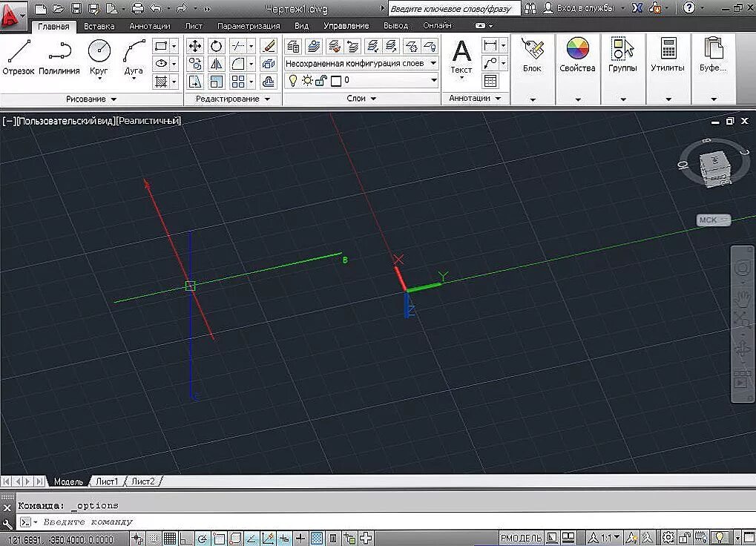This screenshot has height=546, width=756.
Task: Toggle Polar tracking in status bar
Action: [x=203, y=539]
